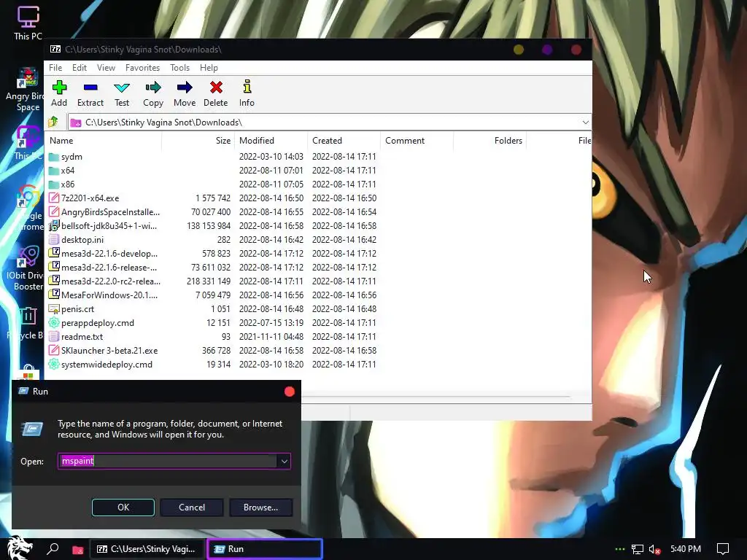747x560 pixels.
Task: Open This PC desktop icon
Action: pos(28,23)
